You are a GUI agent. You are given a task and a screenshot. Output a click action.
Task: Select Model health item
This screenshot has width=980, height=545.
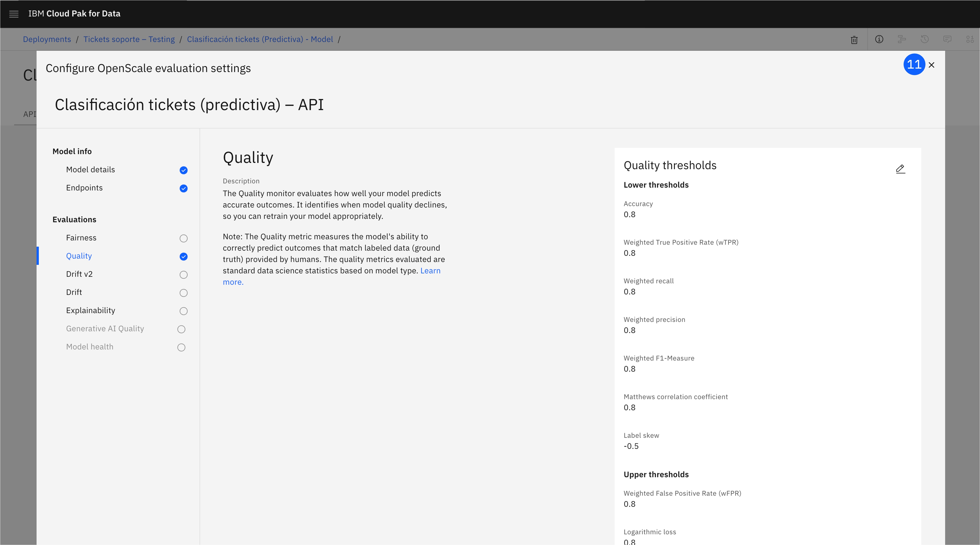(89, 347)
